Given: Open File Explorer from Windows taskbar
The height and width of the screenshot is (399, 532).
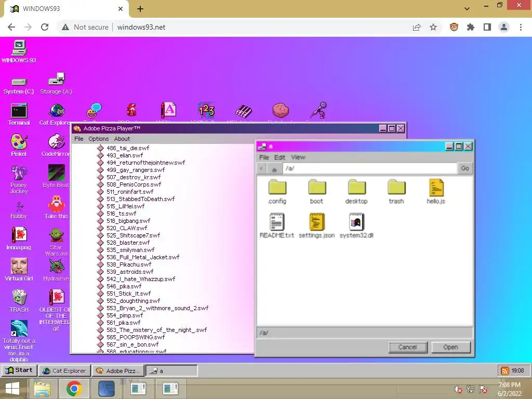Looking at the screenshot, I should click(42, 389).
